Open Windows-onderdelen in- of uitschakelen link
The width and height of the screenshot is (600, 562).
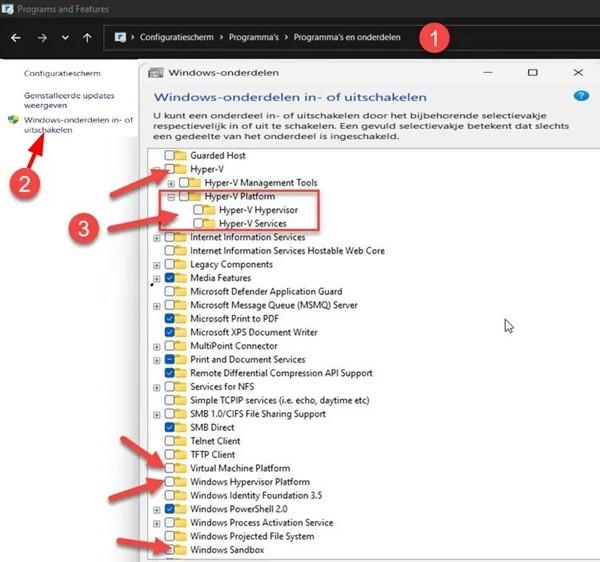click(x=78, y=125)
